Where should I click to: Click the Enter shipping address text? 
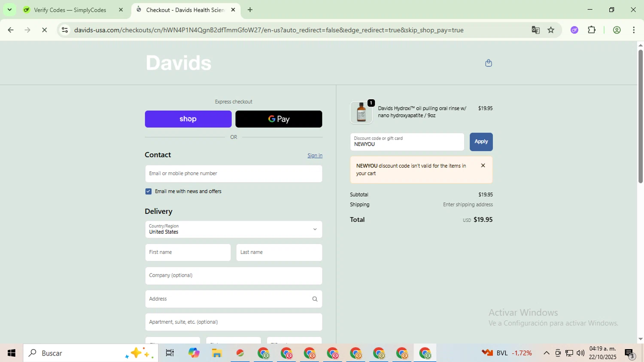(x=468, y=205)
